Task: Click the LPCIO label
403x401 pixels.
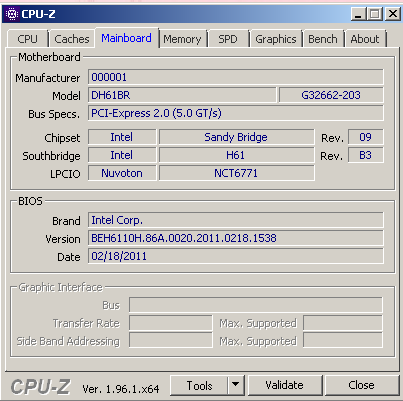Action: [65, 174]
